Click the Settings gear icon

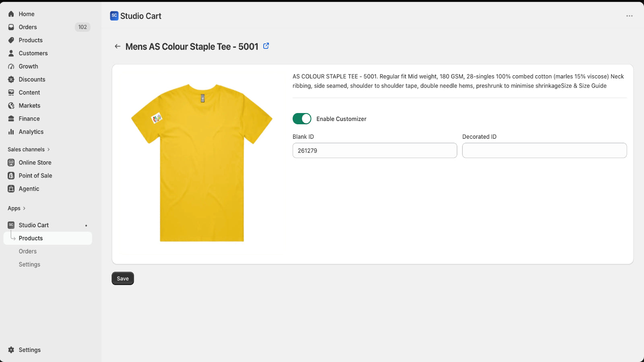pyautogui.click(x=11, y=350)
